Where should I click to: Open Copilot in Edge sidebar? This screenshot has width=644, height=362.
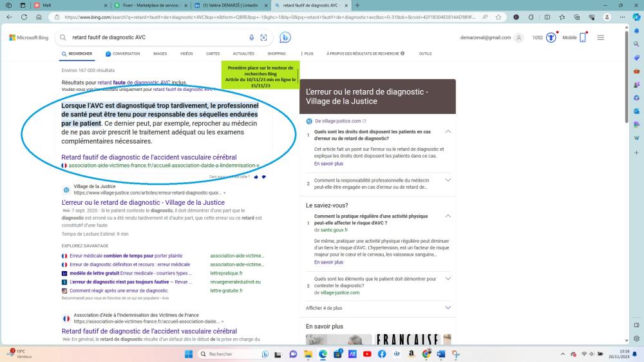(636, 17)
